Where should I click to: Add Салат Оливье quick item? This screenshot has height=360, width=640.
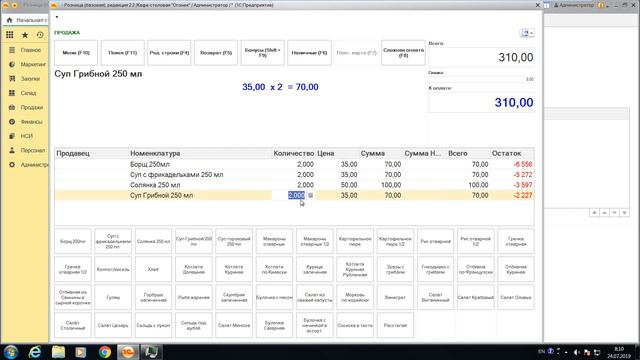516,298
